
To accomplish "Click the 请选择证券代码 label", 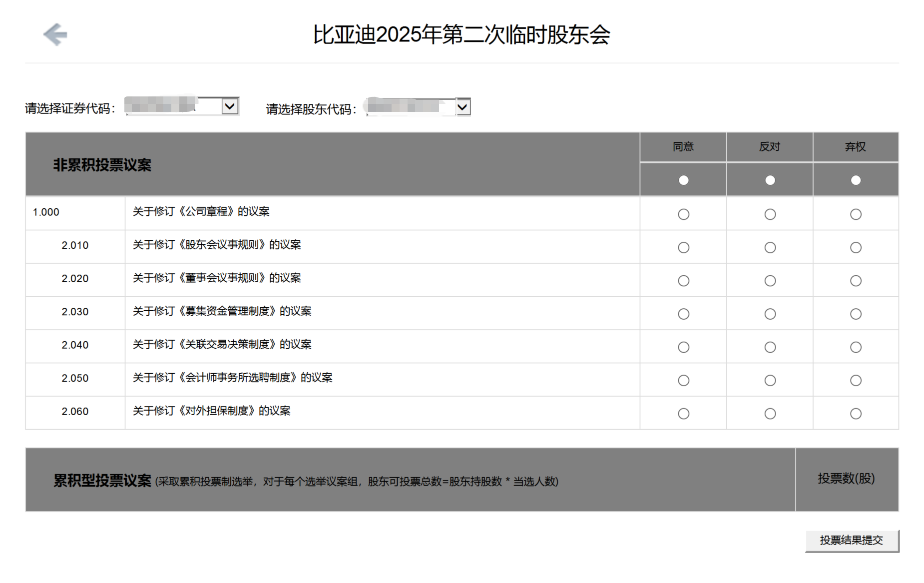I will tap(70, 108).
